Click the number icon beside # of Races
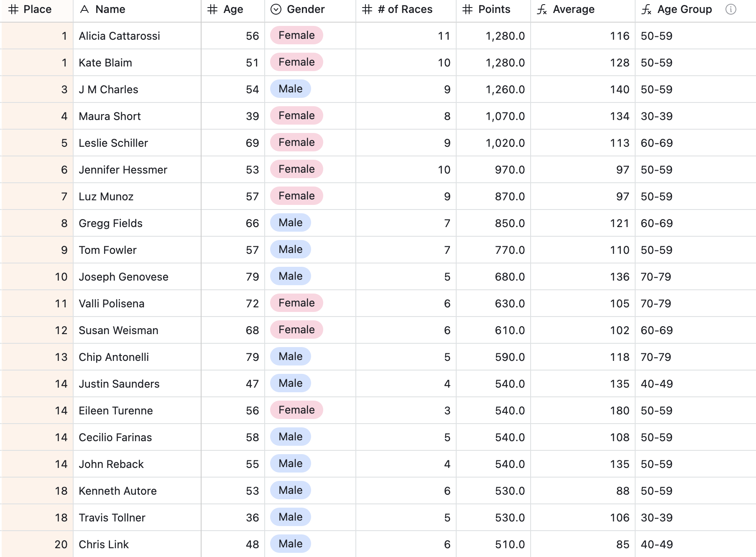 click(x=367, y=9)
